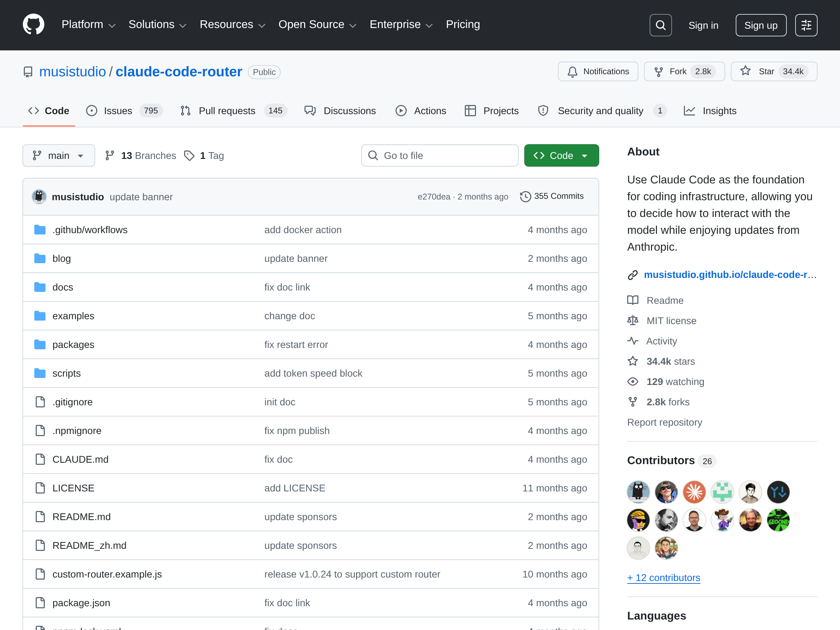Fork this repository

684,71
